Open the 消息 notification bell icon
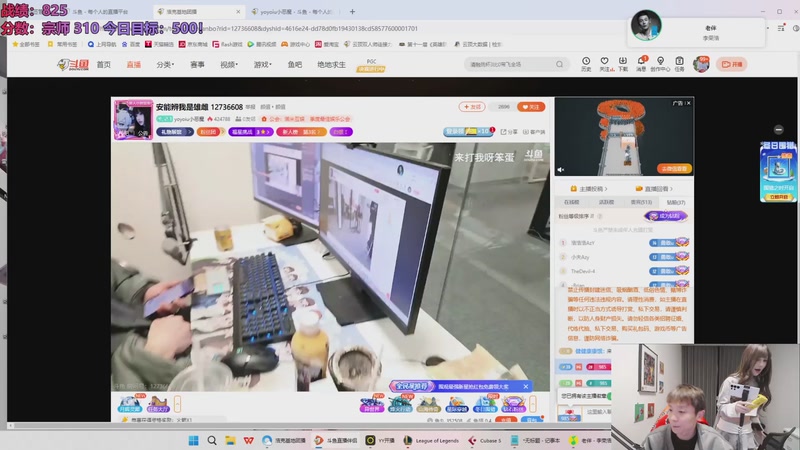Viewport: 800px width, 450px height. (x=641, y=64)
